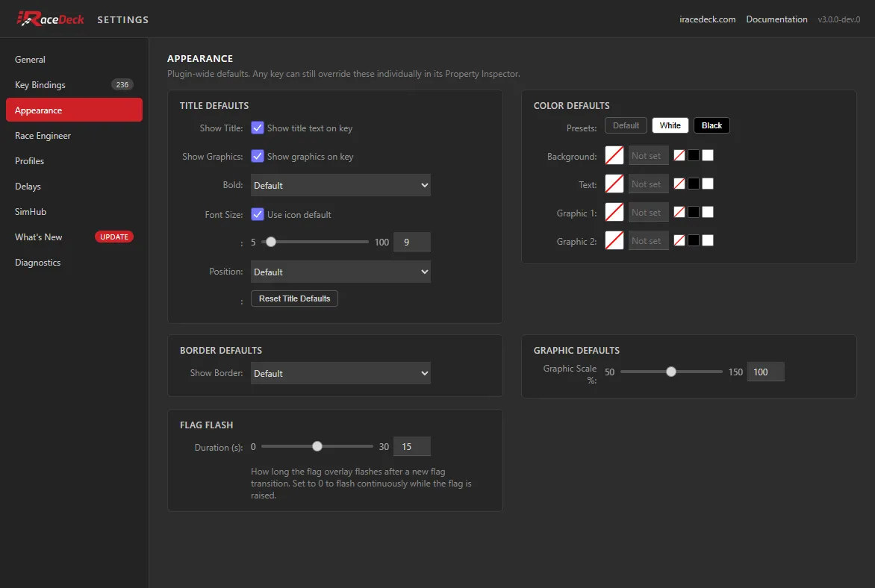Click the Graphic Scale slider handle
Image resolution: width=875 pixels, height=588 pixels.
tap(670, 372)
